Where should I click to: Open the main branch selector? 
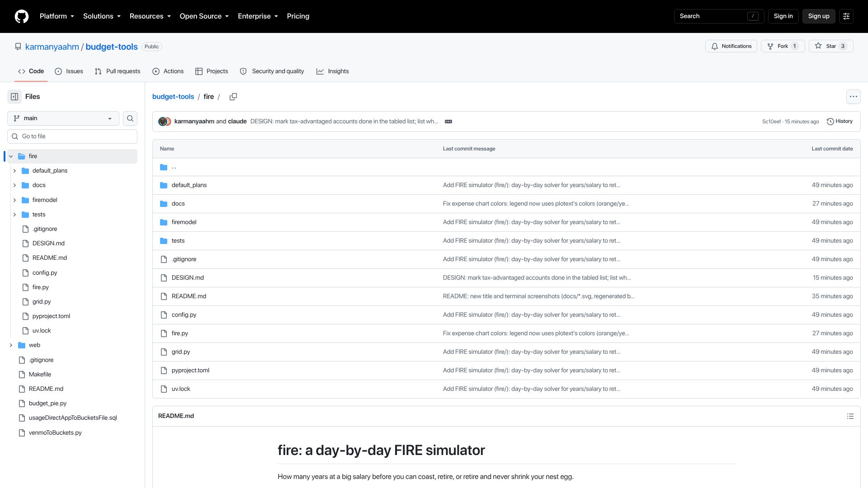(63, 118)
